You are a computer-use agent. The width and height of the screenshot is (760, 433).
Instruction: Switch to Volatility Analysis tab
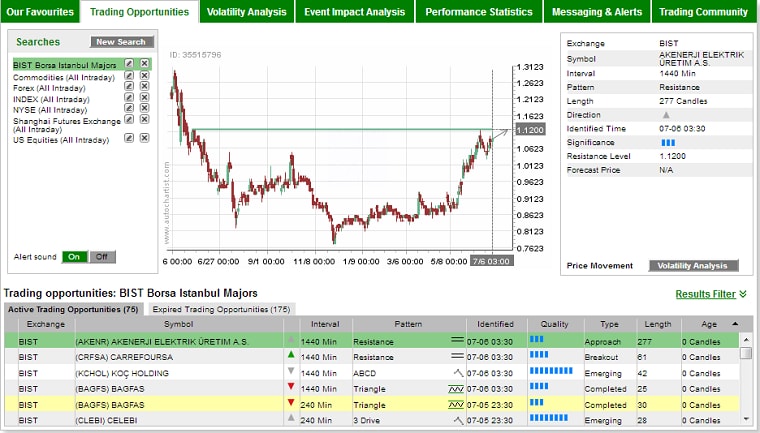pyautogui.click(x=247, y=12)
